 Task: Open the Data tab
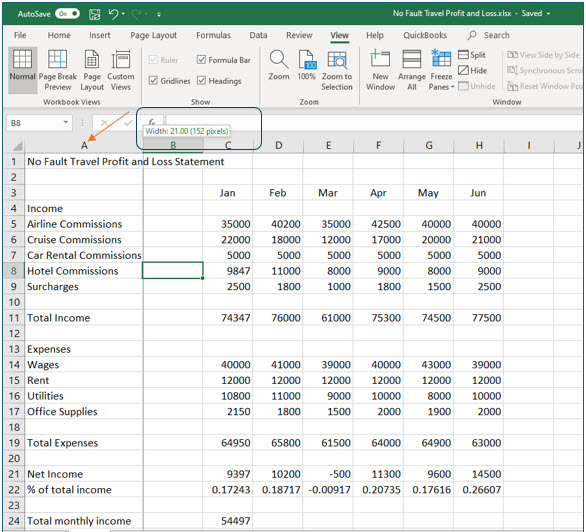click(258, 35)
